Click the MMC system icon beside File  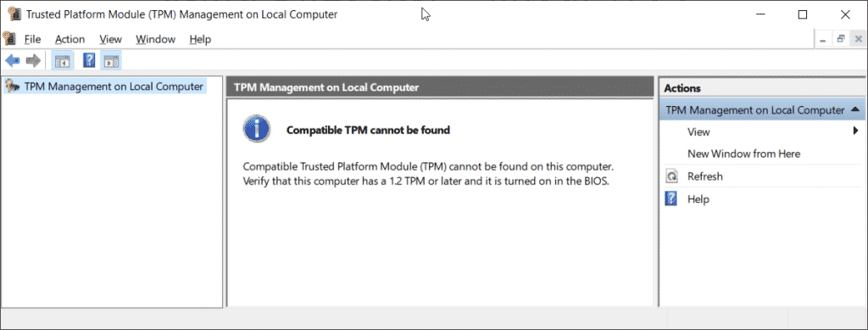pos(8,39)
